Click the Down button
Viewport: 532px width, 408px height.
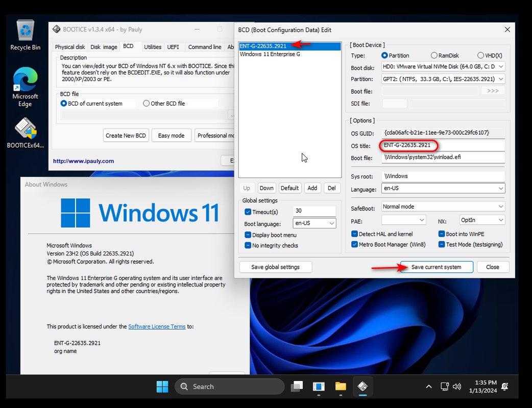coord(267,188)
